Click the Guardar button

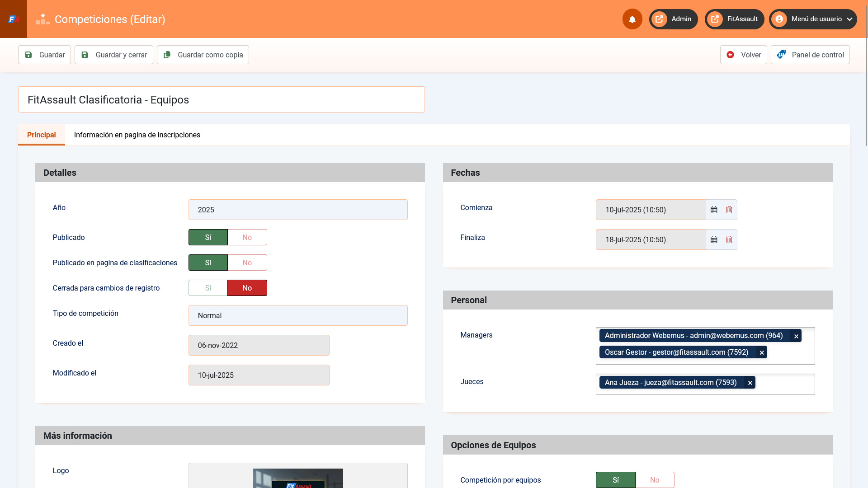pyautogui.click(x=44, y=55)
